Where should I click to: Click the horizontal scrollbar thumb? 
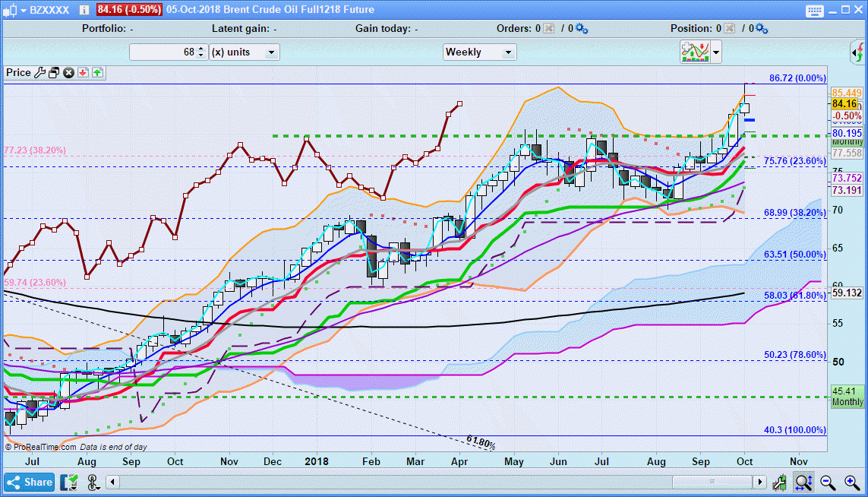(x=712, y=482)
